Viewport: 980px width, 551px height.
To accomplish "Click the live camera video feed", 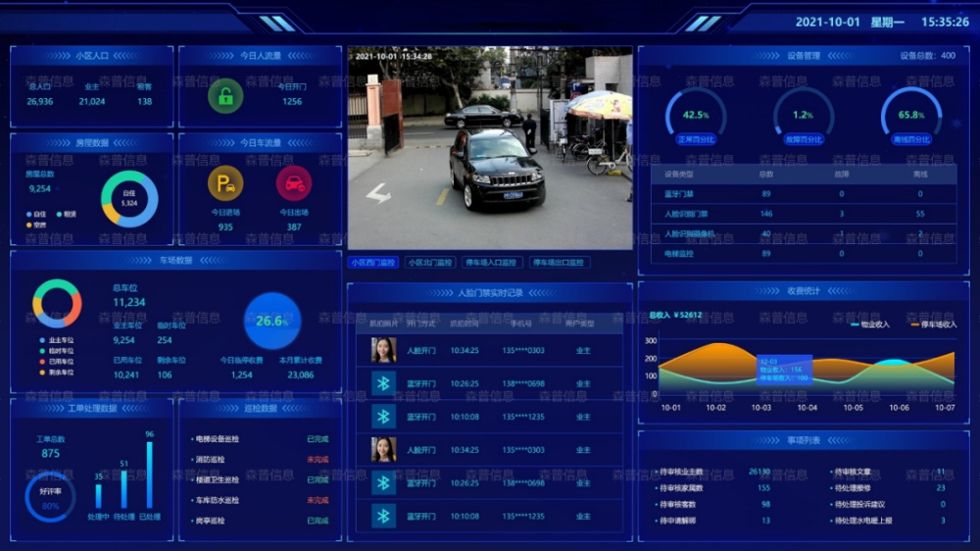I will (x=490, y=148).
